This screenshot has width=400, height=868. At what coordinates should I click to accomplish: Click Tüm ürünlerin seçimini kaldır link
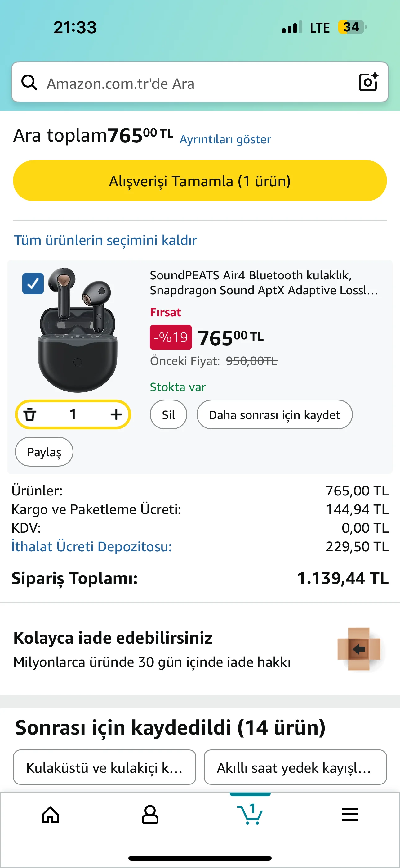pyautogui.click(x=105, y=240)
